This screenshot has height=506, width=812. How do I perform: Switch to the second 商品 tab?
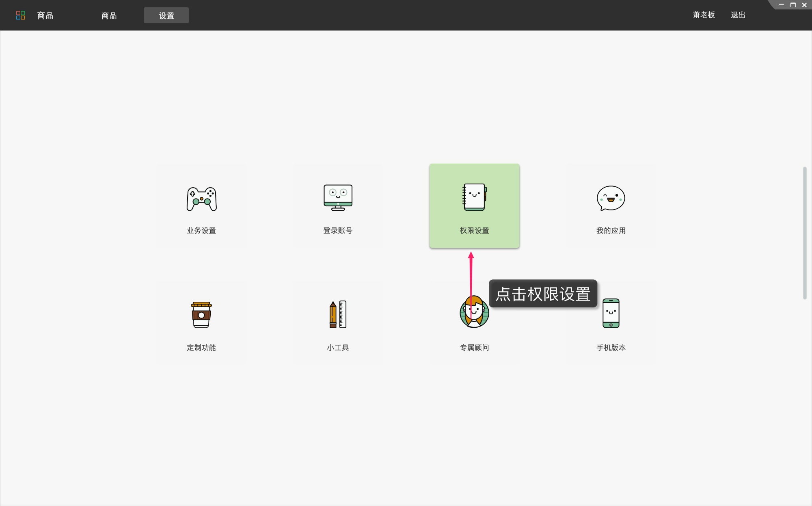109,15
